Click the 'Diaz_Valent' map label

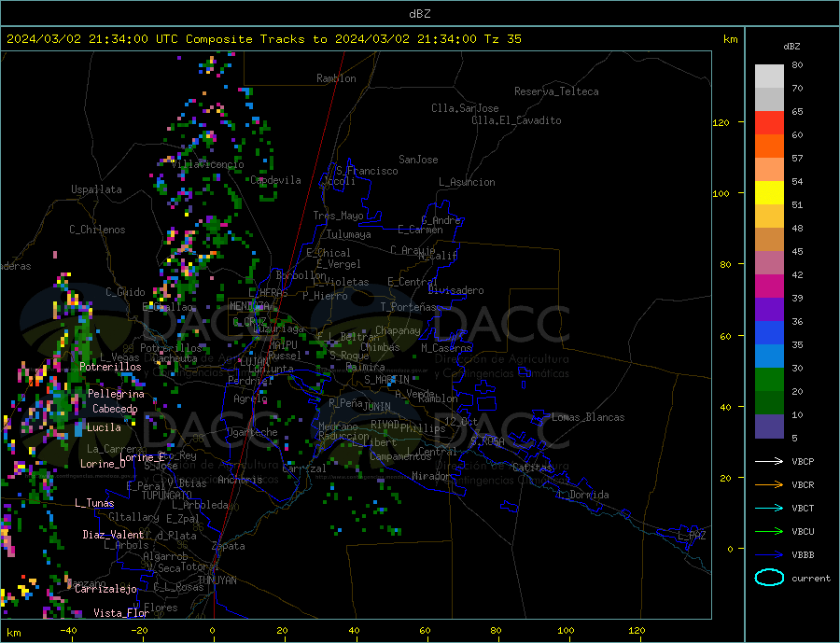[113, 535]
